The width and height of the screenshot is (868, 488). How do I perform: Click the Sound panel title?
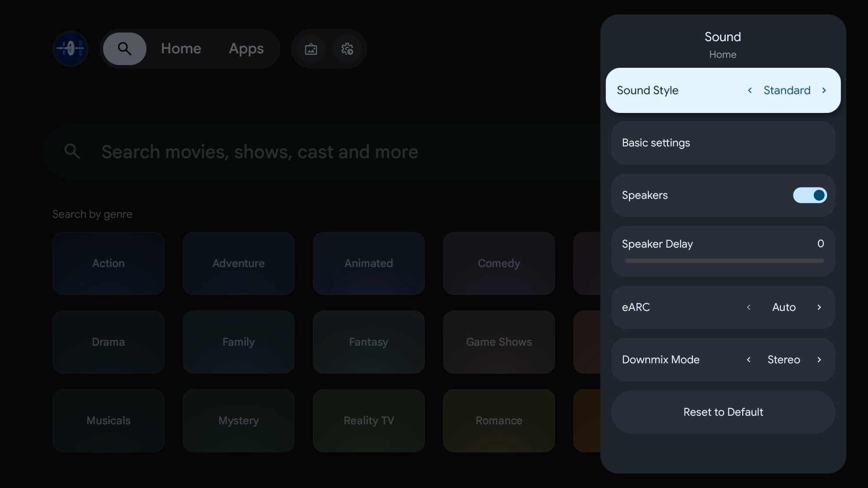tap(723, 37)
